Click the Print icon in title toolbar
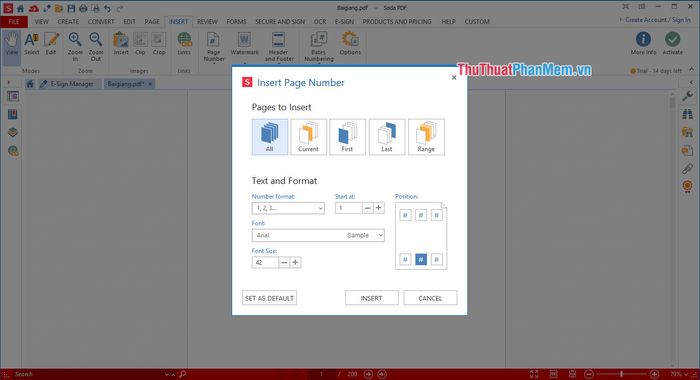 83,8
